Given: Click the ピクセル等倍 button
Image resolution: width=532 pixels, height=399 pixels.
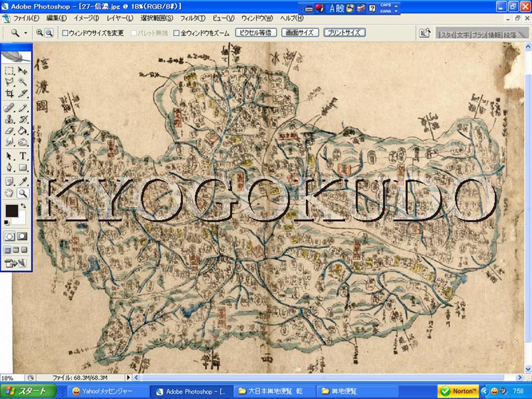Looking at the screenshot, I should pos(256,33).
